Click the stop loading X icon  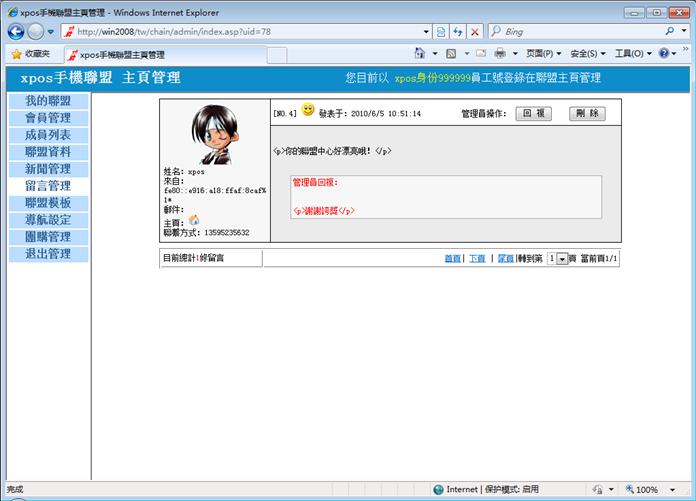tap(474, 32)
